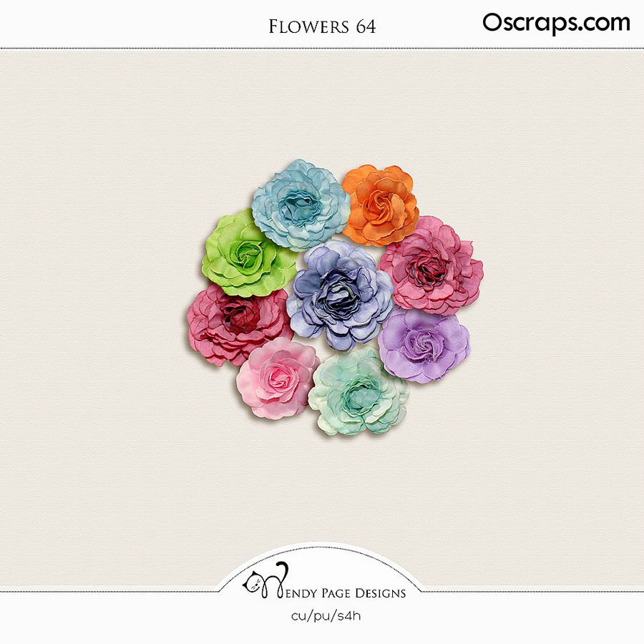Screen dimensions: 644x644
Task: Click the dotted top border line
Action: click(x=322, y=49)
